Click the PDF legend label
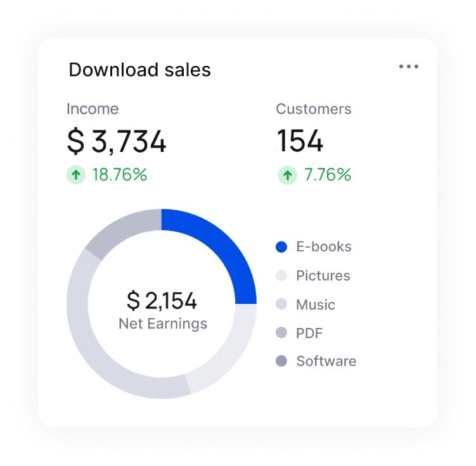The width and height of the screenshot is (476, 466). pos(309,333)
